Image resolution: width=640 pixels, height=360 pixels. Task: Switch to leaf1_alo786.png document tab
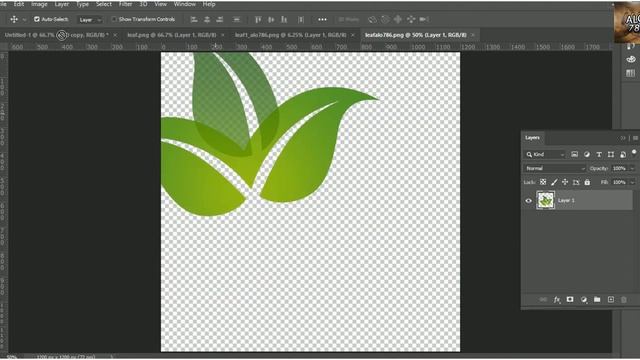tap(290, 35)
